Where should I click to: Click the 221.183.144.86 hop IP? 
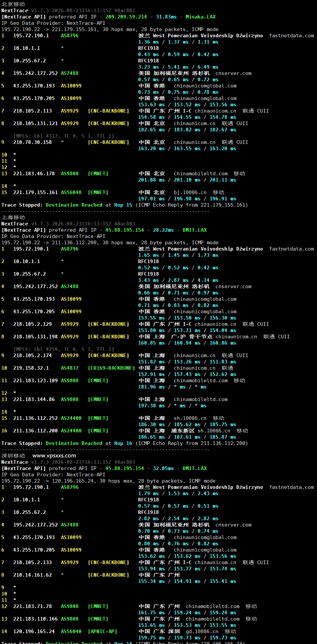pos(34,399)
